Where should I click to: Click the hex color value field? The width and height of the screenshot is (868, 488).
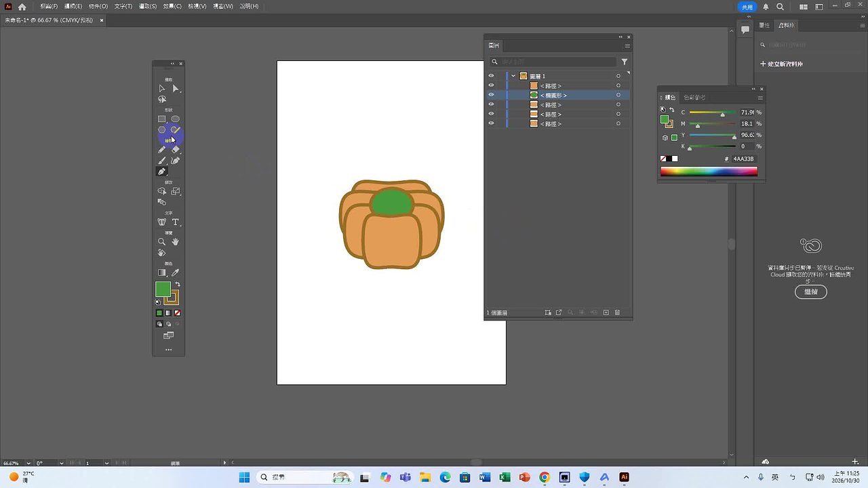743,159
